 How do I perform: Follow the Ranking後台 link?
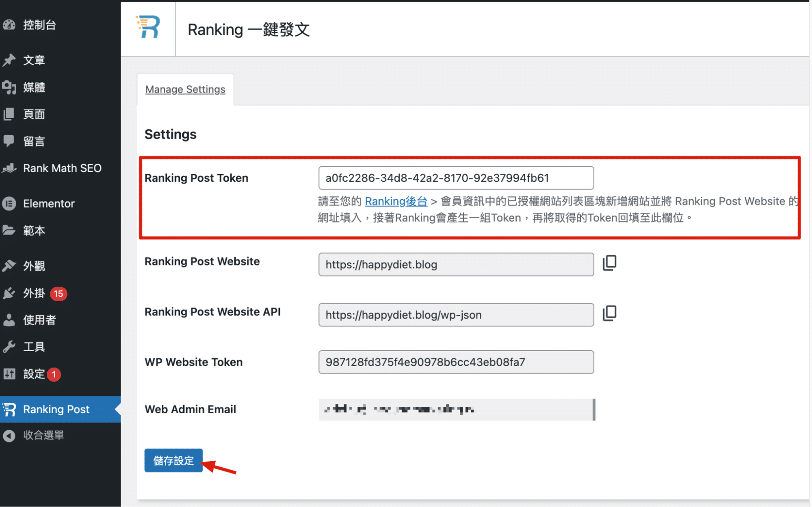coord(396,201)
